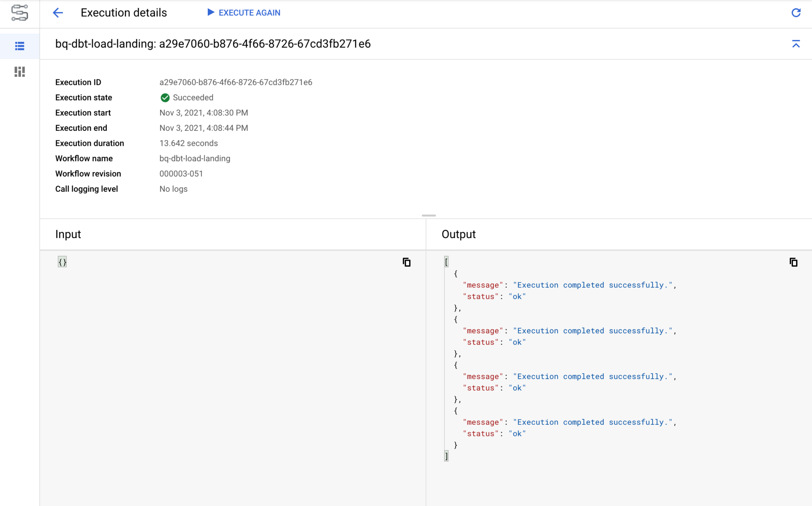Click the Workflows logo icon top-left
This screenshot has height=506, width=812.
(x=19, y=13)
